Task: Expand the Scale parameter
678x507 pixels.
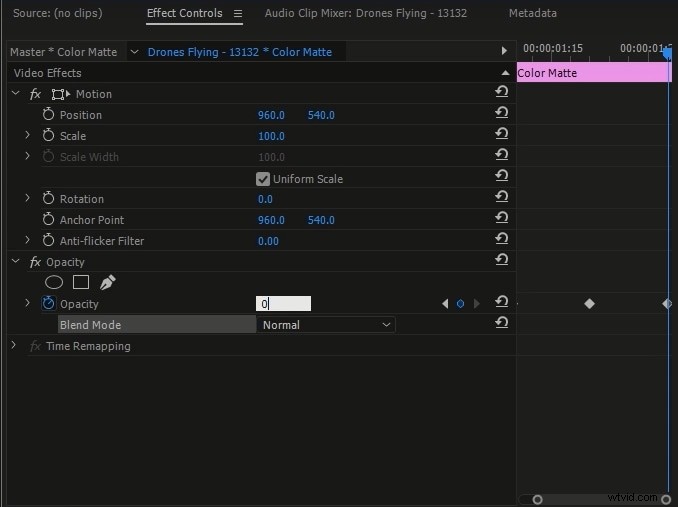Action: click(27, 135)
